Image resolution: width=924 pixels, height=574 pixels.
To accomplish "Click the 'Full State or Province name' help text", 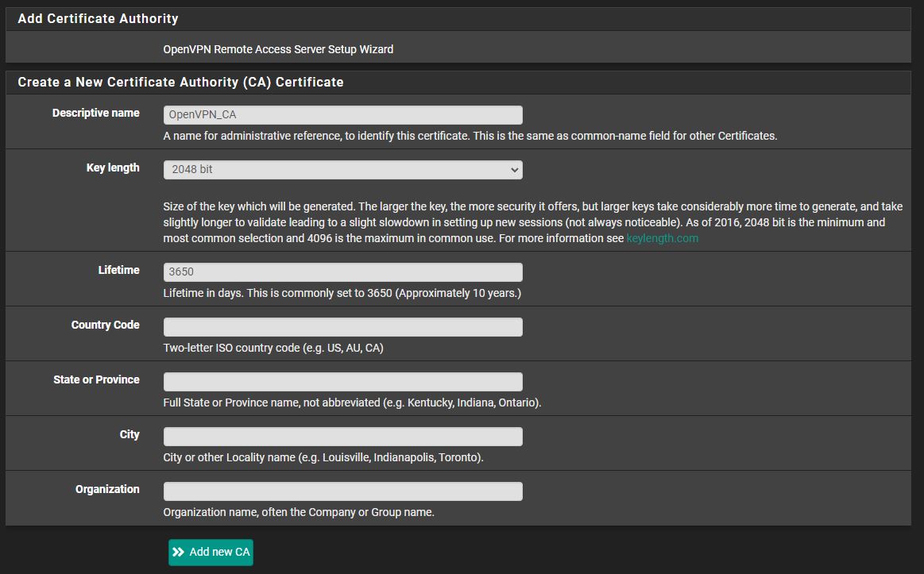I will 352,403.
